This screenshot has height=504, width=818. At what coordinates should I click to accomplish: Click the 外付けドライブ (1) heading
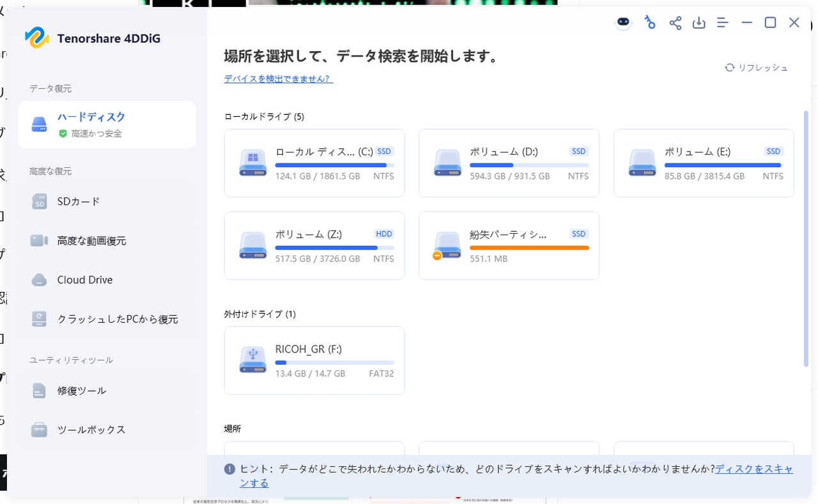pos(259,314)
